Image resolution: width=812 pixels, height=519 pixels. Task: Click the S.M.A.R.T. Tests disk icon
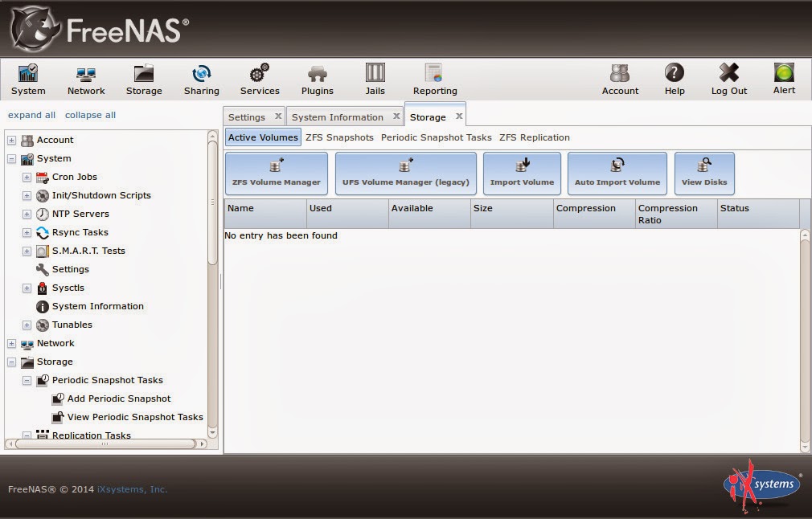(x=43, y=251)
